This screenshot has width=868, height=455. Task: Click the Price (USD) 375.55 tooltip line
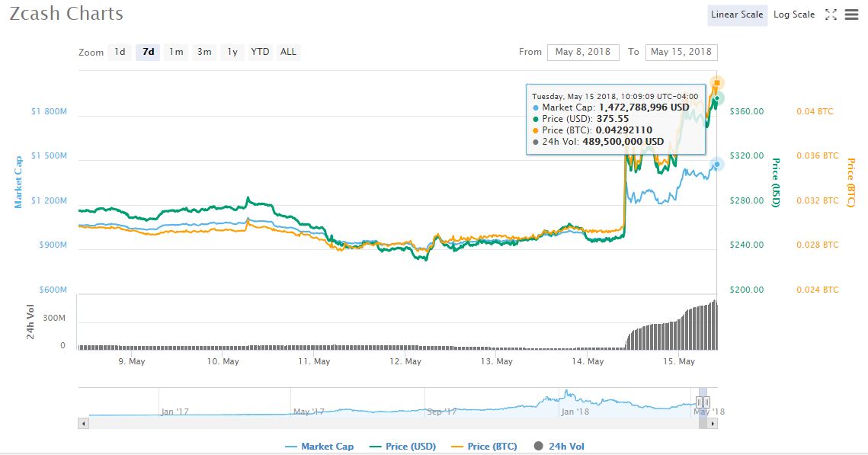coord(581,119)
